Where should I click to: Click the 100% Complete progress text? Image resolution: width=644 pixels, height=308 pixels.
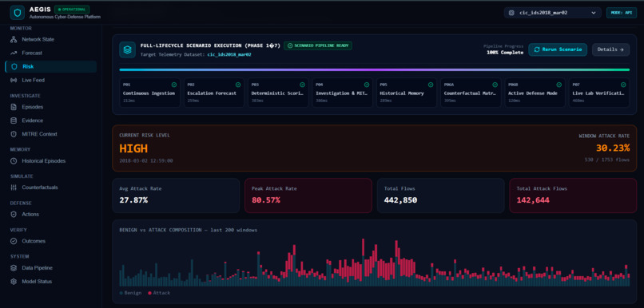505,53
